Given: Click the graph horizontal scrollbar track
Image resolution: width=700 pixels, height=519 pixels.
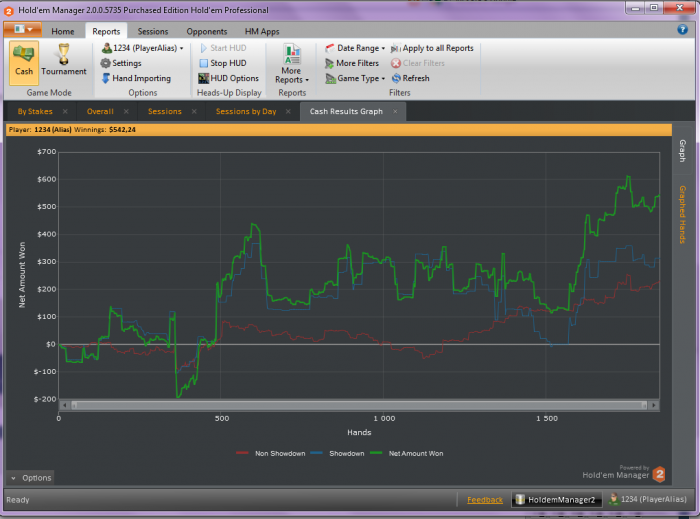Looking at the screenshot, I should 359,405.
